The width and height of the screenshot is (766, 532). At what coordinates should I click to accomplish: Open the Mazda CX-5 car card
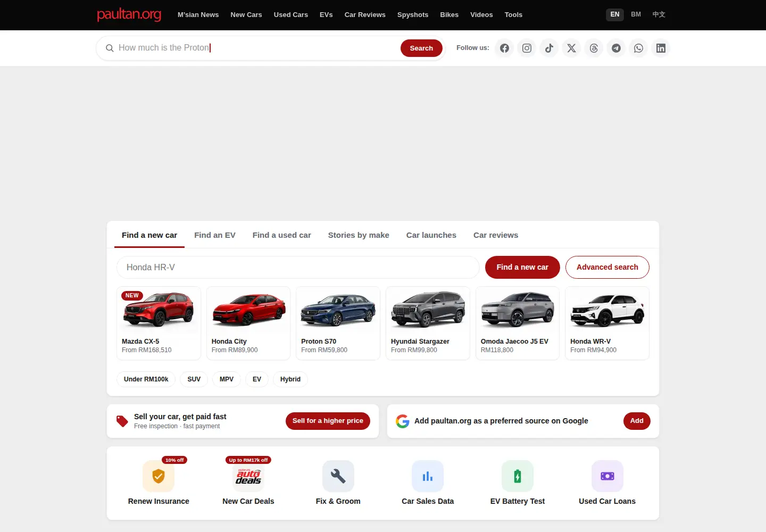click(x=159, y=323)
